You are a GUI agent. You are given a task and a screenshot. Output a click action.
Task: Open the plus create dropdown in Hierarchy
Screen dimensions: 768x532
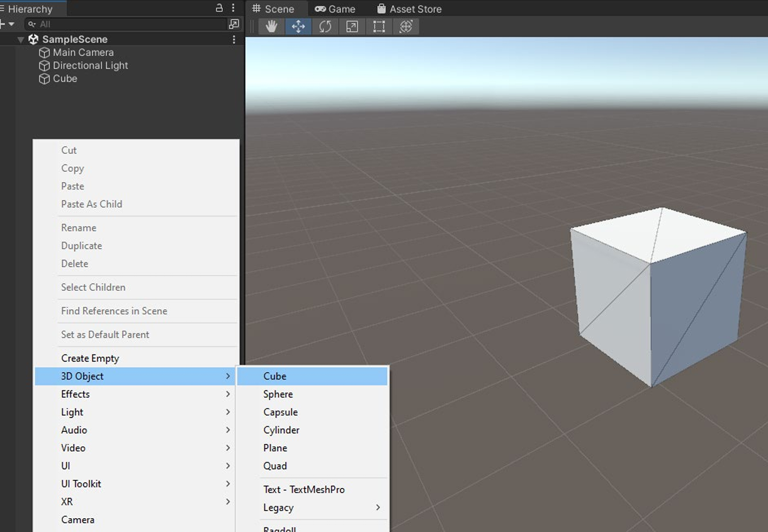coord(7,24)
